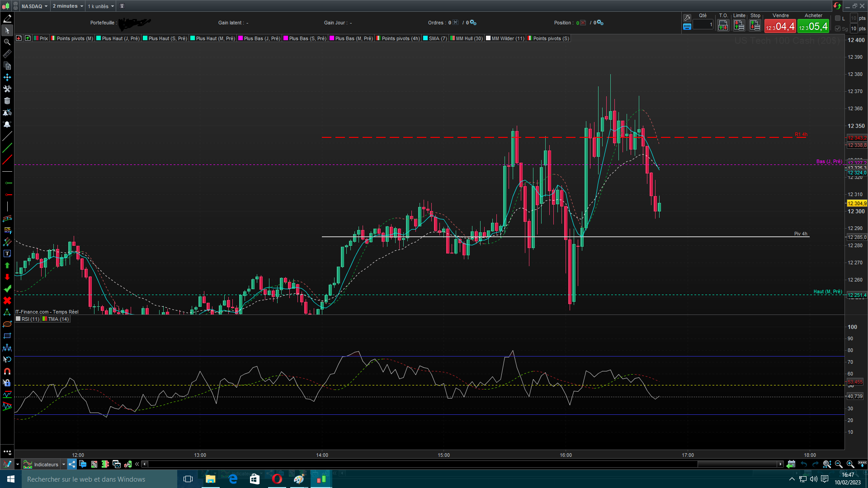Toggle the Sg stop checkbox
This screenshot has height=488, width=868.
coord(838,28)
